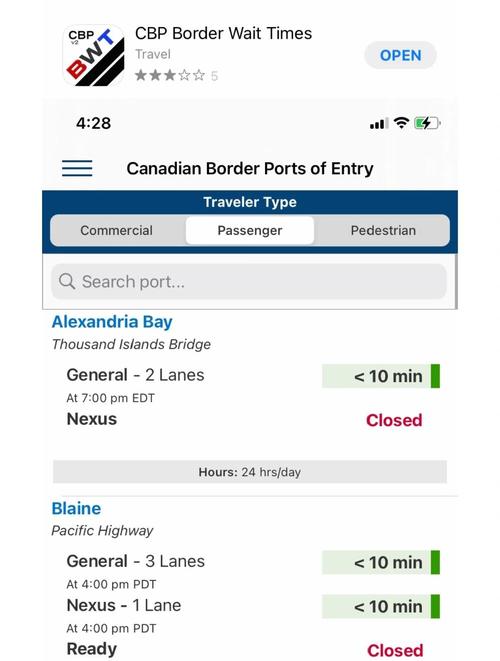This screenshot has width=500, height=661.
Task: Tap the Wi-Fi status icon
Action: click(401, 123)
